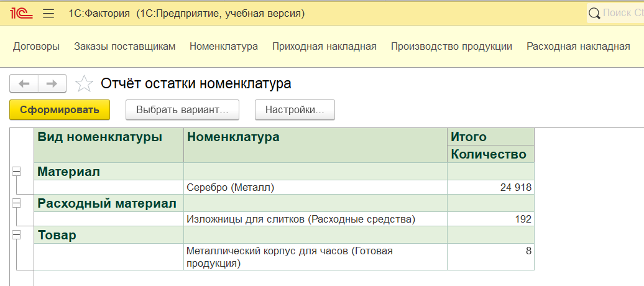Image resolution: width=644 pixels, height=286 pixels.
Task: Go forward with the right arrow
Action: 52,84
